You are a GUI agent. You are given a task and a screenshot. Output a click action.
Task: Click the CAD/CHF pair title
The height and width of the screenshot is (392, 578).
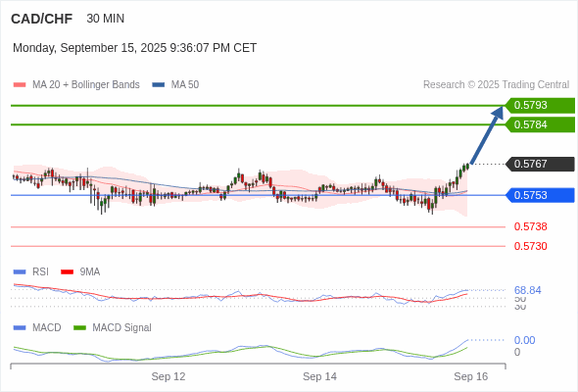click(x=42, y=19)
